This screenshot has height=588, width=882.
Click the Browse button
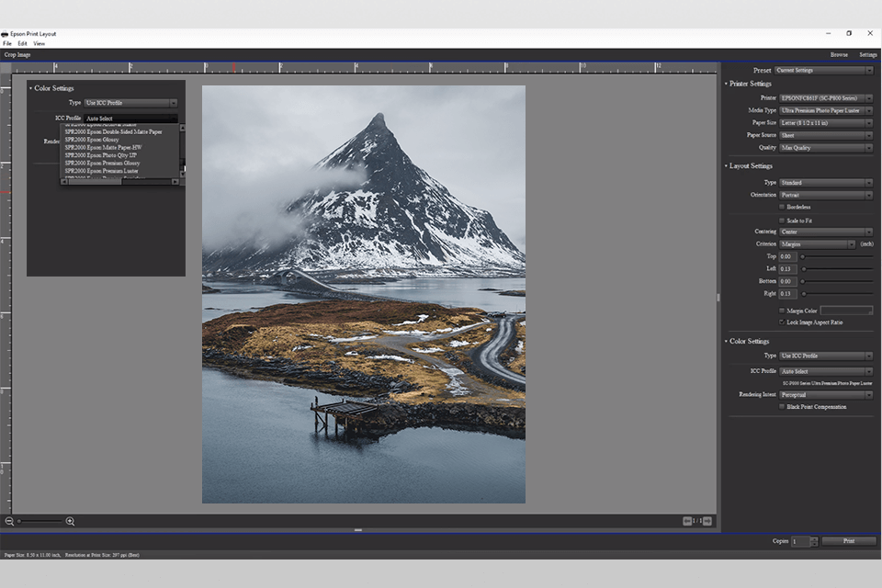(839, 54)
